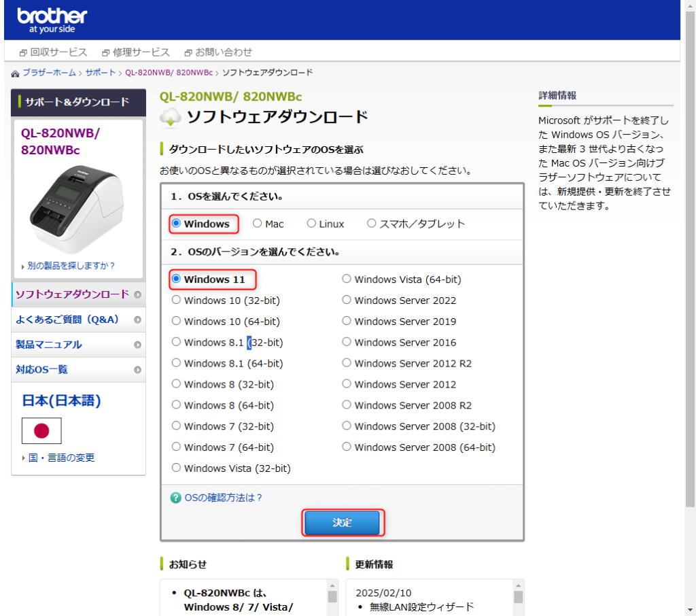Select Windows Server 2016 option

coord(346,342)
